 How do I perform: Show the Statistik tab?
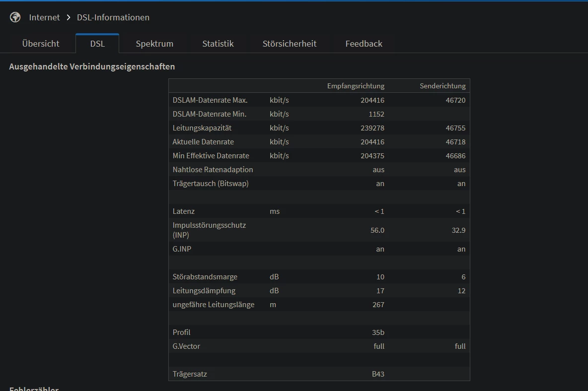pyautogui.click(x=218, y=44)
